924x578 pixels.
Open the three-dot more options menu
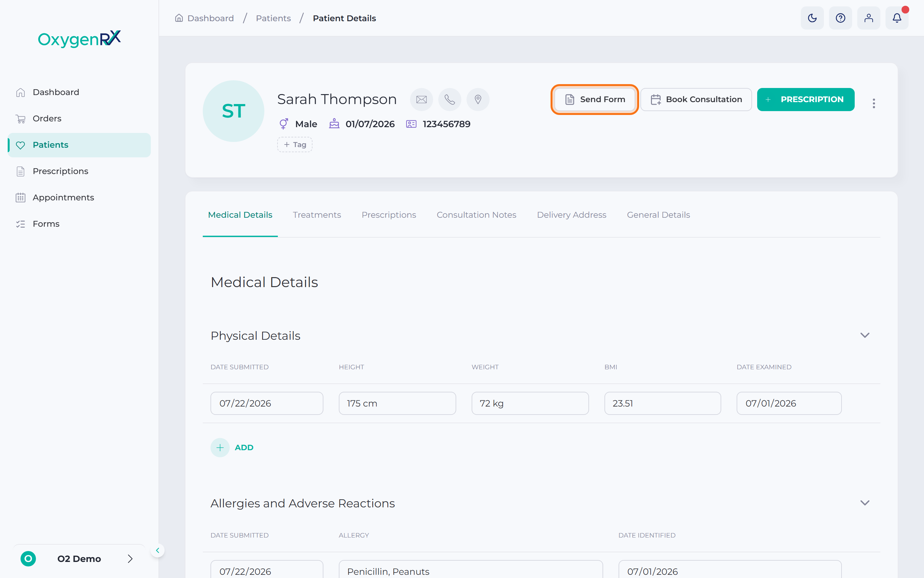click(874, 103)
